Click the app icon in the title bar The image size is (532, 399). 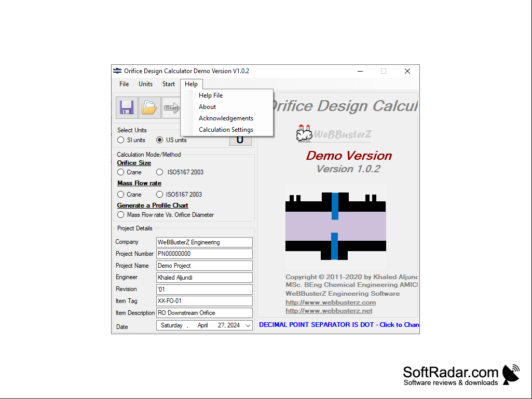coord(117,71)
